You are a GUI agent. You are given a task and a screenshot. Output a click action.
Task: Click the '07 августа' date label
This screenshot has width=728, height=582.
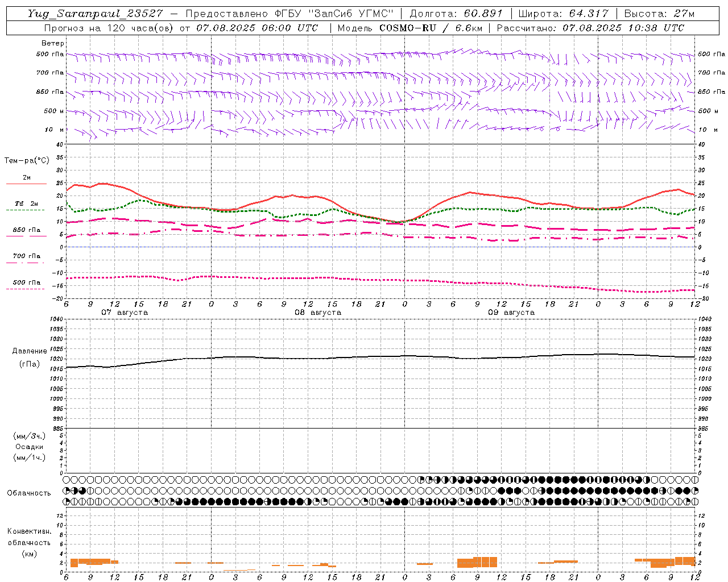click(125, 313)
